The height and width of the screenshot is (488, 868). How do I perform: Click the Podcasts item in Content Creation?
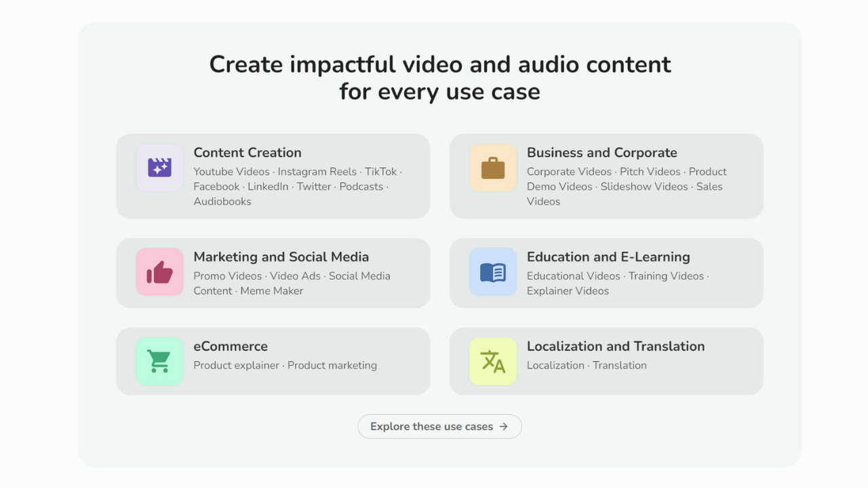coord(361,186)
